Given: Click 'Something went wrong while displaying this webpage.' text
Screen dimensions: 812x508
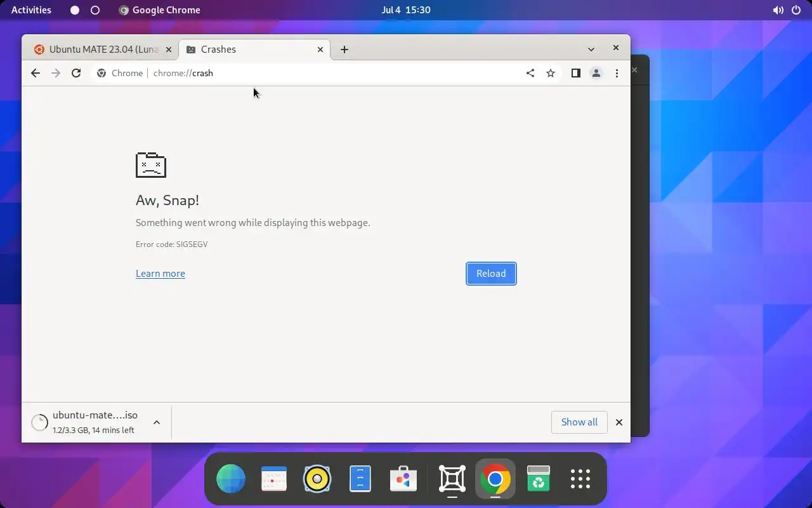Looking at the screenshot, I should [252, 223].
